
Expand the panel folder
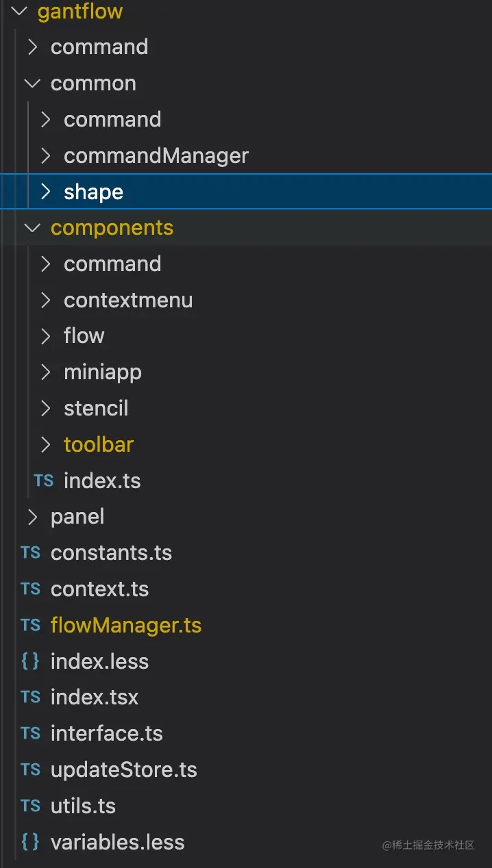coord(32,517)
